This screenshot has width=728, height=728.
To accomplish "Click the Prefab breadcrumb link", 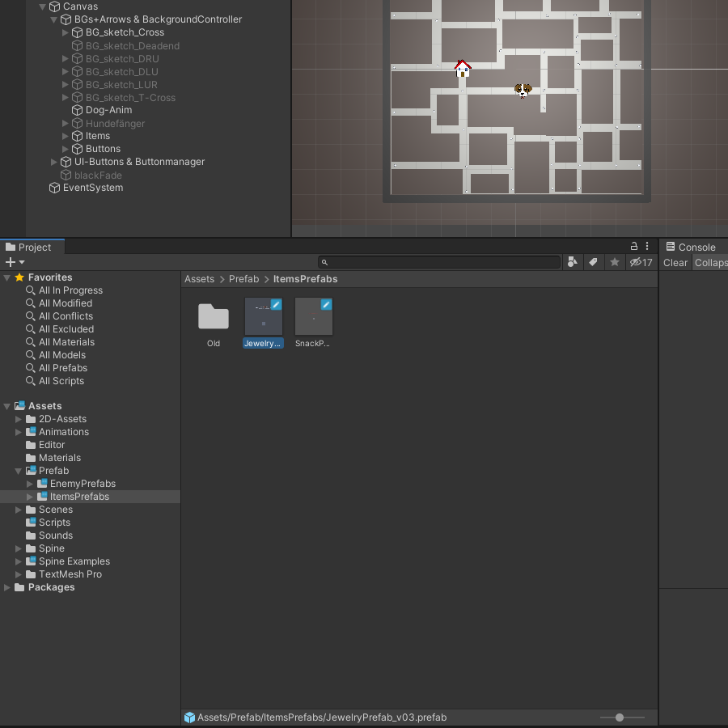I will pos(243,279).
